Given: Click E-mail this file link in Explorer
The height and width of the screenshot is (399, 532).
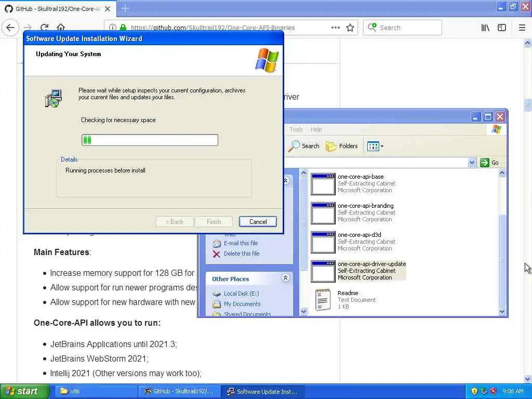Looking at the screenshot, I should (241, 243).
